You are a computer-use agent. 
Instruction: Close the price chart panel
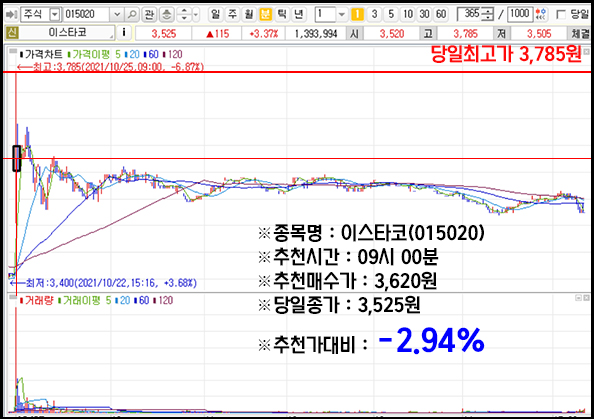pyautogui.click(x=587, y=52)
